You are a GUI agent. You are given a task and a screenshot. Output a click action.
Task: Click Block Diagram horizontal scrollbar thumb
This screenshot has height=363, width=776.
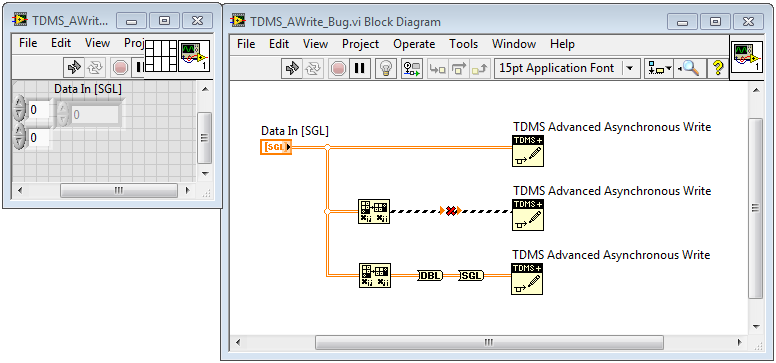point(489,342)
